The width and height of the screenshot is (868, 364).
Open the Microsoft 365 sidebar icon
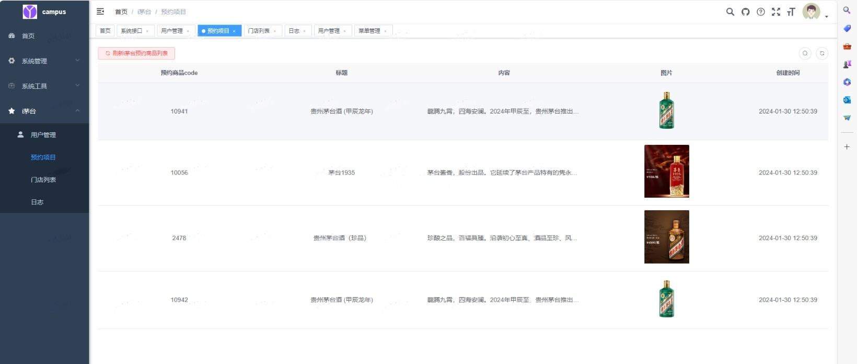tap(847, 82)
